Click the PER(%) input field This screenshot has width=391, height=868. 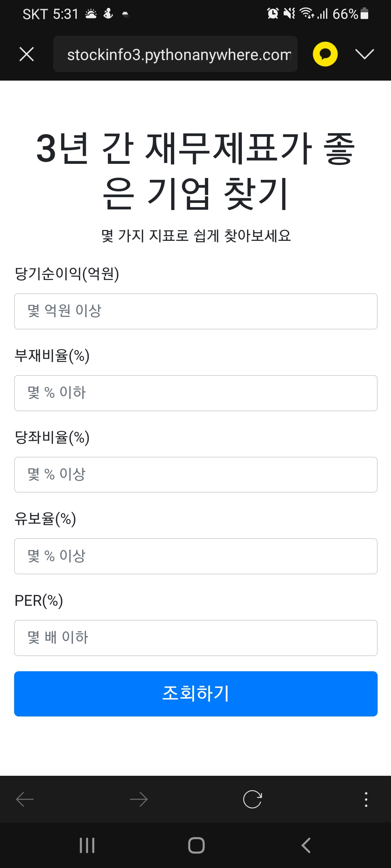click(x=196, y=638)
